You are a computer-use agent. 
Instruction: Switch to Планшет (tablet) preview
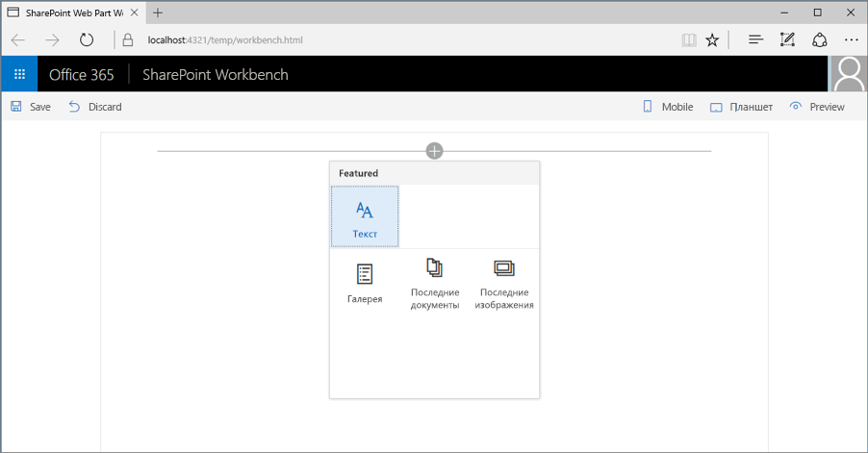pos(741,108)
